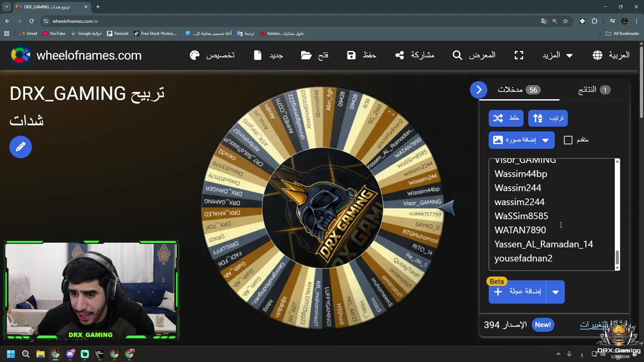644x362 pixels.
Task: Close the DRX_GAMING browser tab
Action: tap(86, 7)
